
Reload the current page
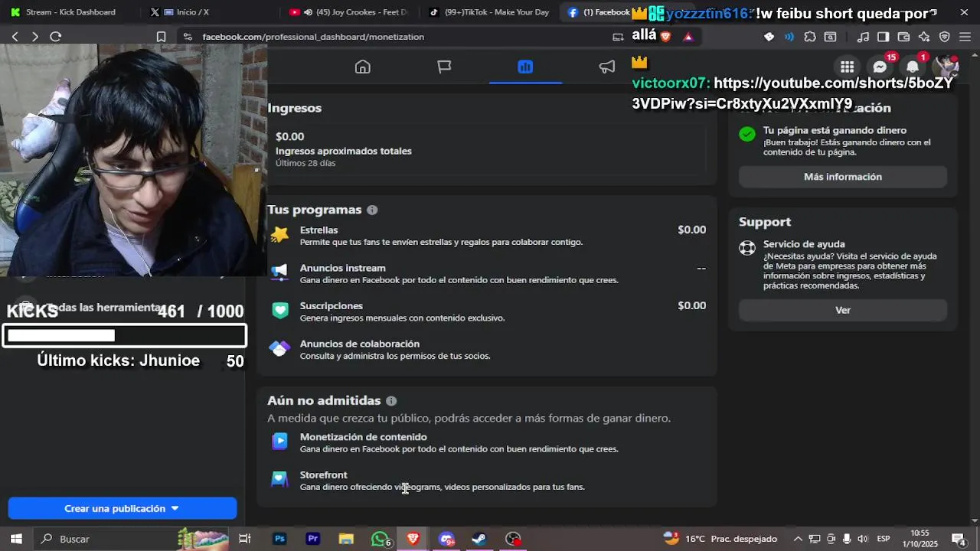tap(55, 37)
